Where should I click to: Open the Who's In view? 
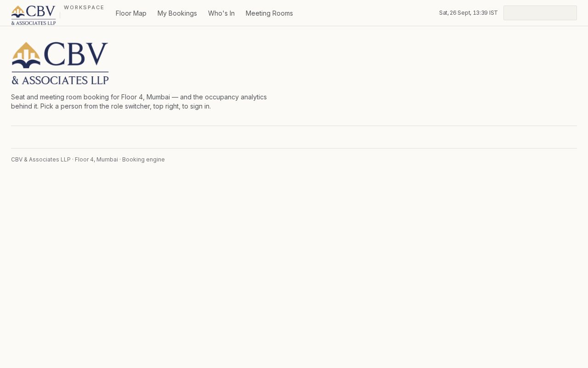click(x=221, y=13)
